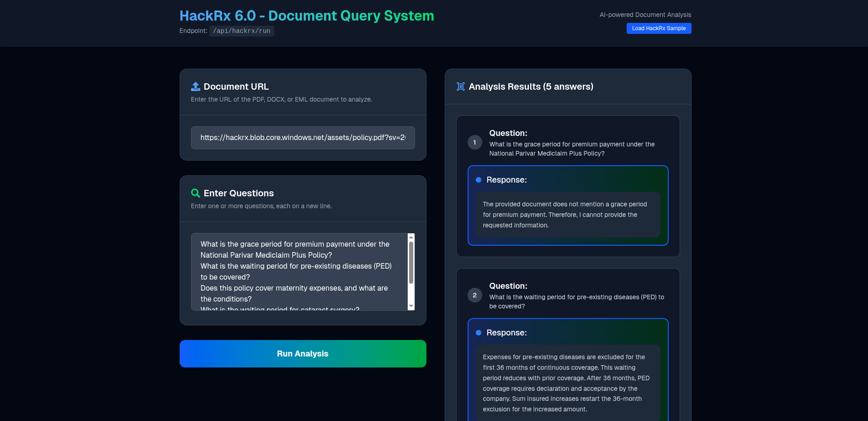868x421 pixels.
Task: Click the blue dot by the first Response
Action: click(x=479, y=180)
